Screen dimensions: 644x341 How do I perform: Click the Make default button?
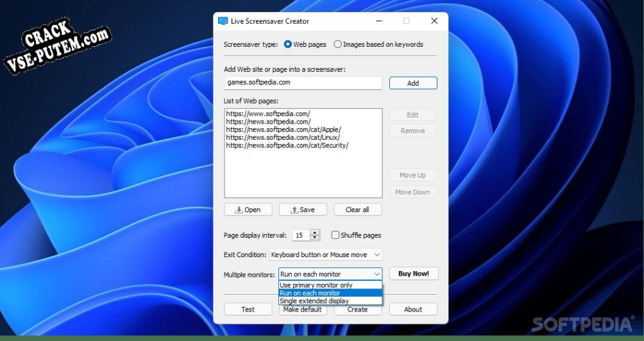click(x=303, y=310)
